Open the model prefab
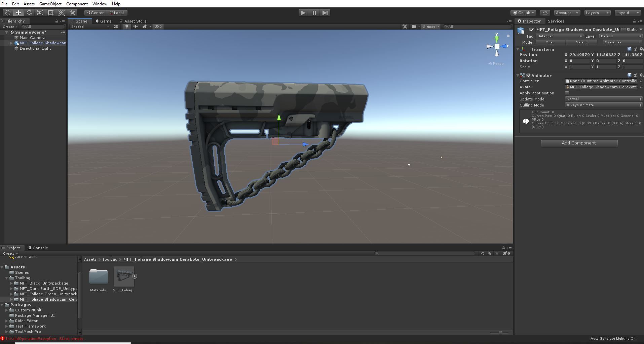 click(550, 42)
